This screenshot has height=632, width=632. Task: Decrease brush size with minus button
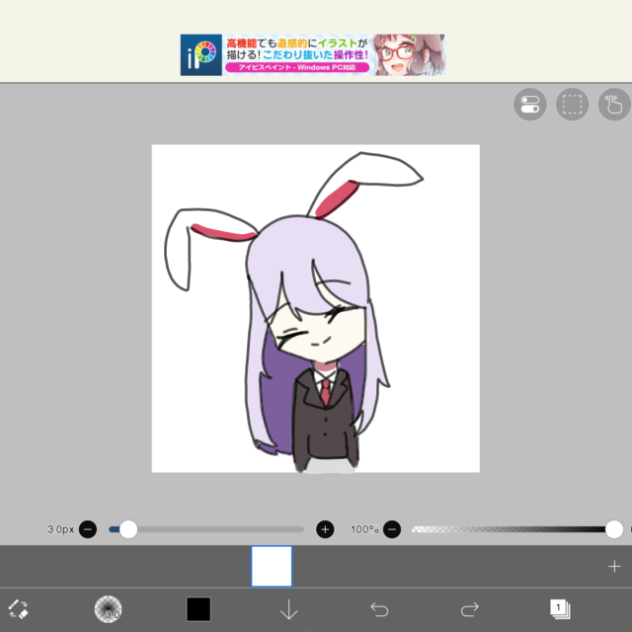pyautogui.click(x=88, y=529)
